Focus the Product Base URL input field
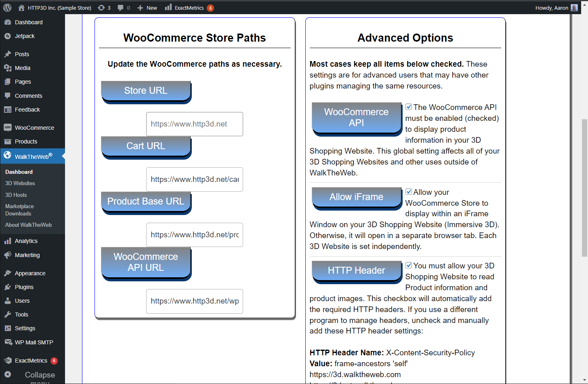The width and height of the screenshot is (588, 384). [x=195, y=235]
